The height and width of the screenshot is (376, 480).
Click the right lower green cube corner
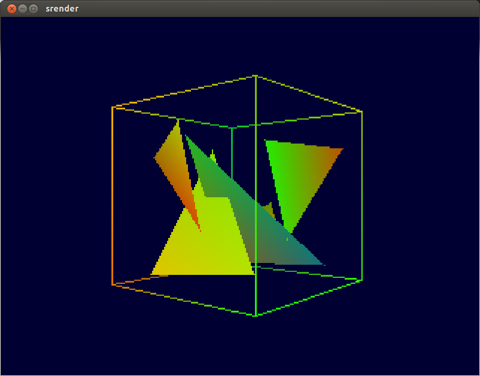pyautogui.click(x=362, y=280)
